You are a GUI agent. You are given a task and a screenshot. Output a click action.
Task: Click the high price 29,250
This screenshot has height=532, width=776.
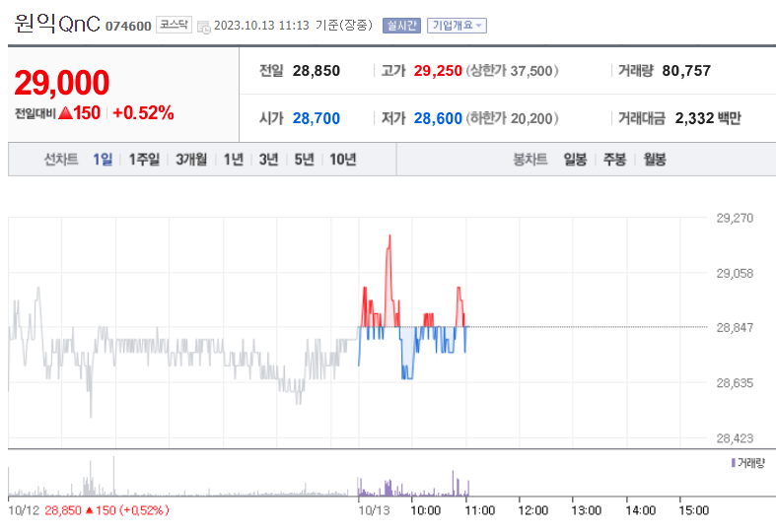pos(438,71)
